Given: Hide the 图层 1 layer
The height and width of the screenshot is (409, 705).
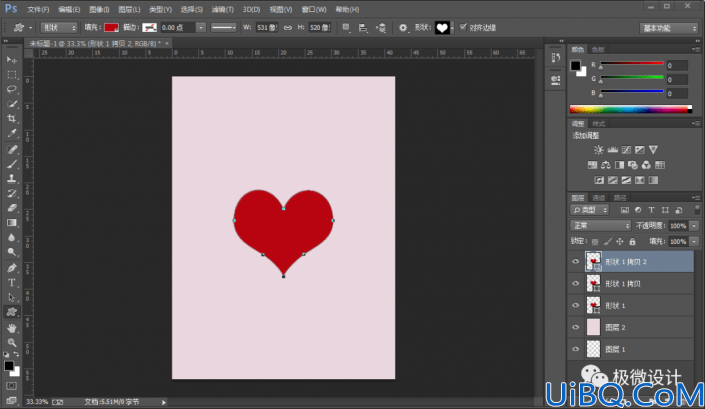Looking at the screenshot, I should tap(576, 349).
